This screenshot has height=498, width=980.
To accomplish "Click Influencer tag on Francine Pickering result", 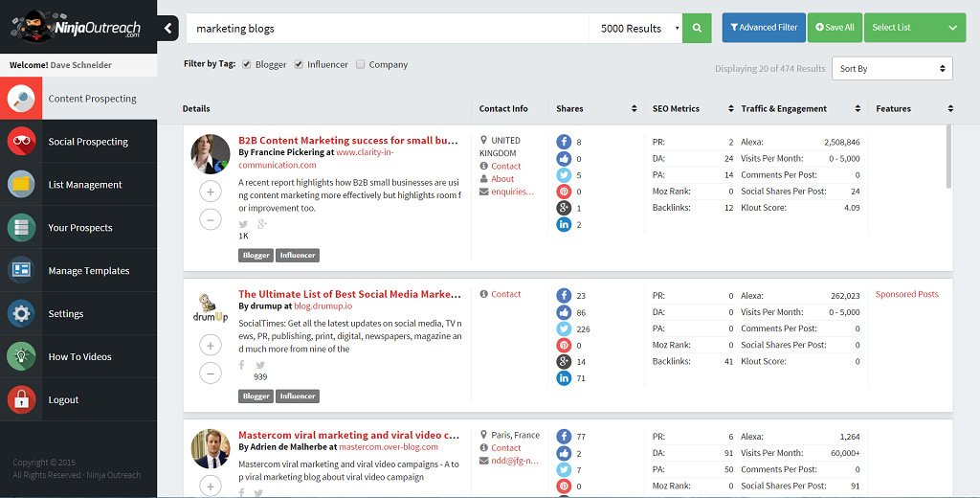I will 298,256.
